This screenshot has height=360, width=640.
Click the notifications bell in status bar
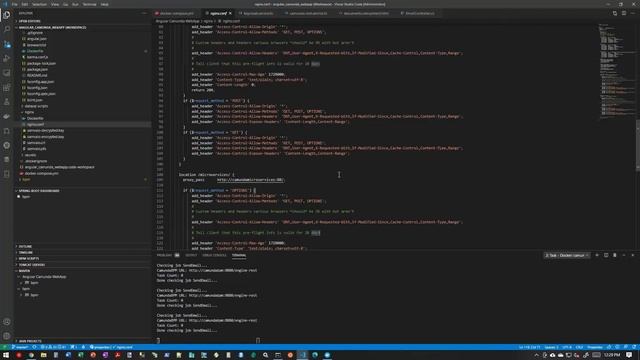pos(634,347)
